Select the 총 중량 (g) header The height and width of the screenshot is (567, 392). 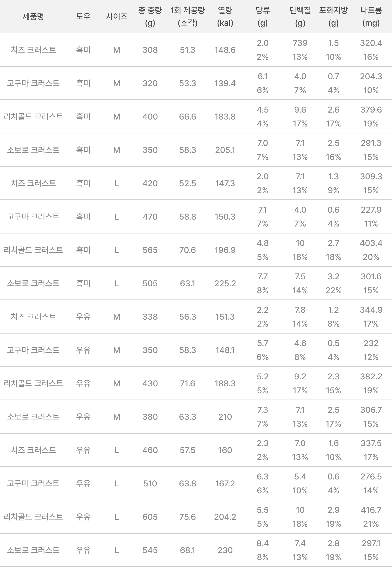click(x=150, y=16)
